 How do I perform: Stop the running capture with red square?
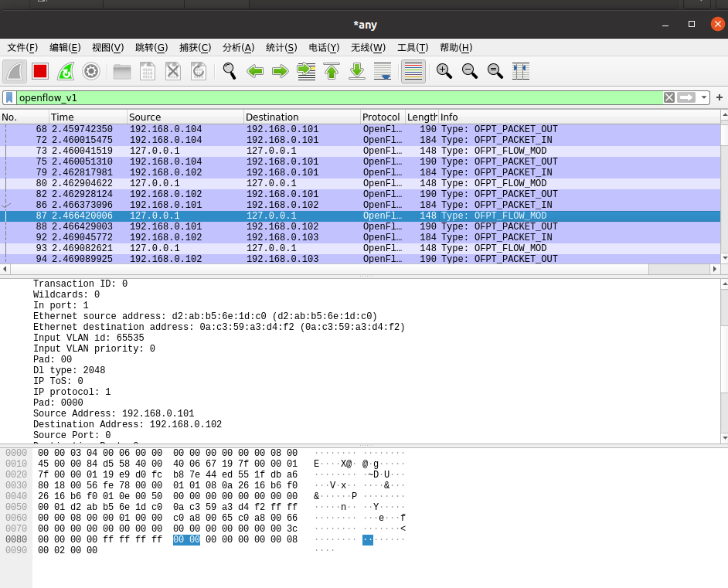[40, 71]
